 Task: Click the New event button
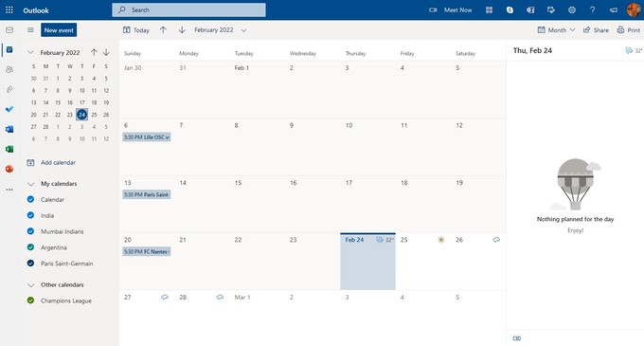coord(59,30)
